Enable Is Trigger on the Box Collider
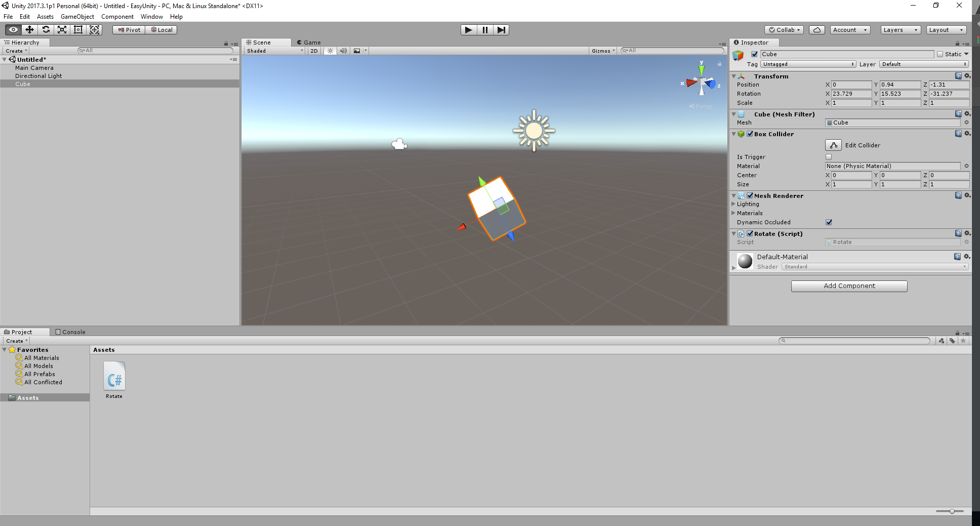Viewport: 980px width, 526px height. tap(829, 157)
